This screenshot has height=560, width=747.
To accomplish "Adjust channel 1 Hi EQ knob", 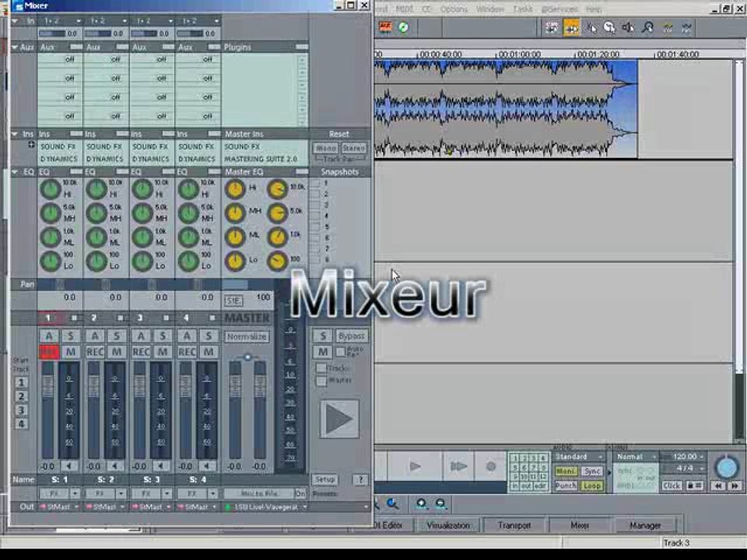I will pos(50,189).
